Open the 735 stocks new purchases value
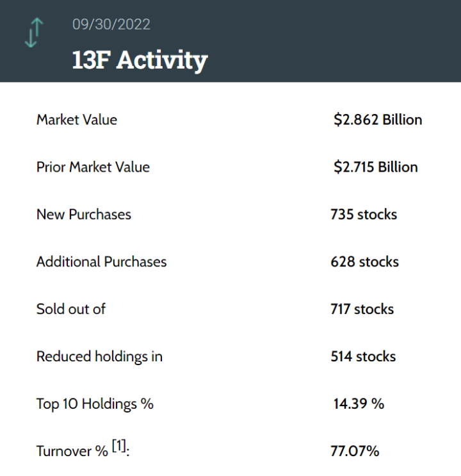 coord(364,215)
